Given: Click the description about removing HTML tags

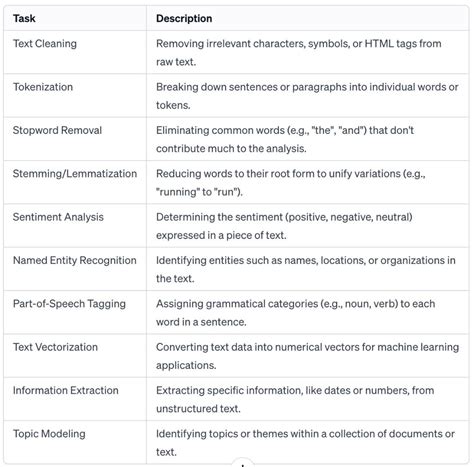Looking at the screenshot, I should [x=299, y=53].
